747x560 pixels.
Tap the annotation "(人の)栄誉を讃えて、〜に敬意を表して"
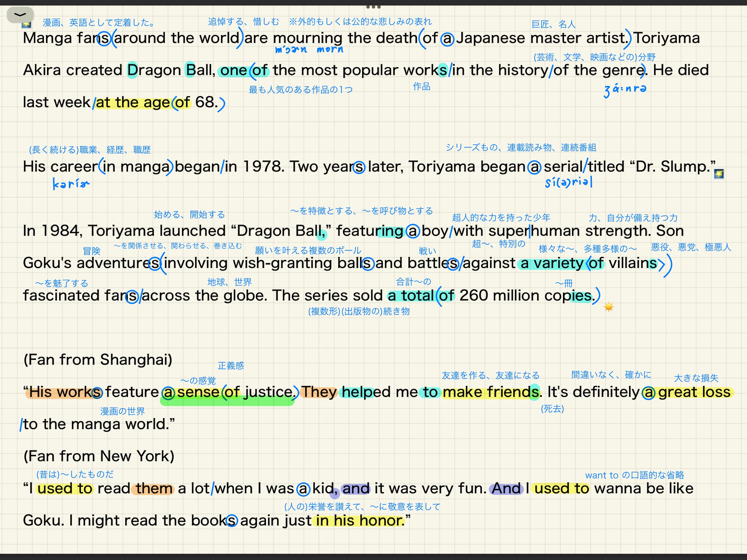pyautogui.click(x=362, y=507)
